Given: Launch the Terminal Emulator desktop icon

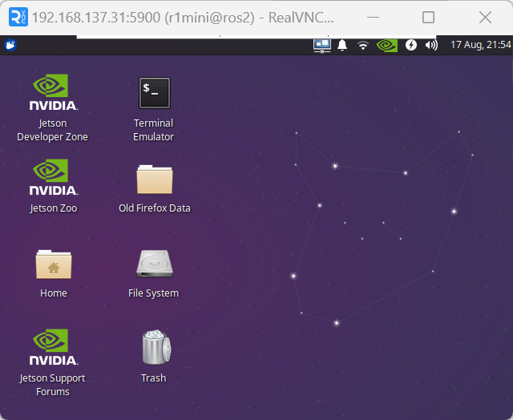Looking at the screenshot, I should point(155,93).
